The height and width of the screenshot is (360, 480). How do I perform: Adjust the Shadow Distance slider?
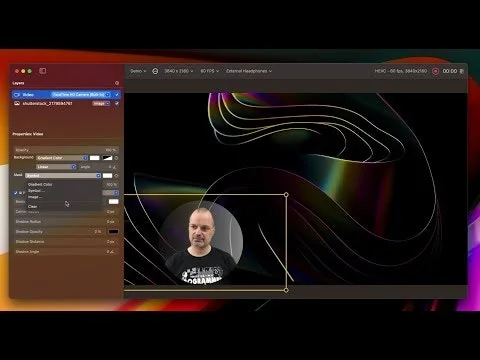(66, 241)
